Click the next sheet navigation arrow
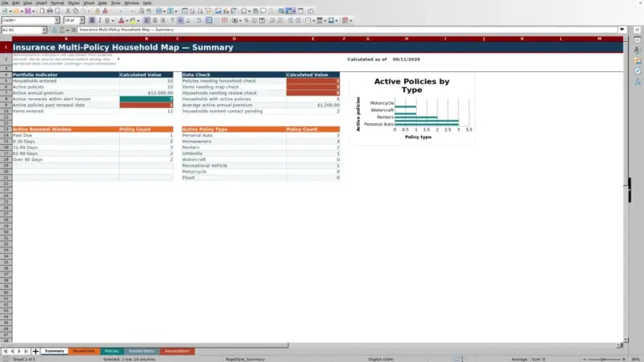Image resolution: width=644 pixels, height=362 pixels. (x=19, y=351)
